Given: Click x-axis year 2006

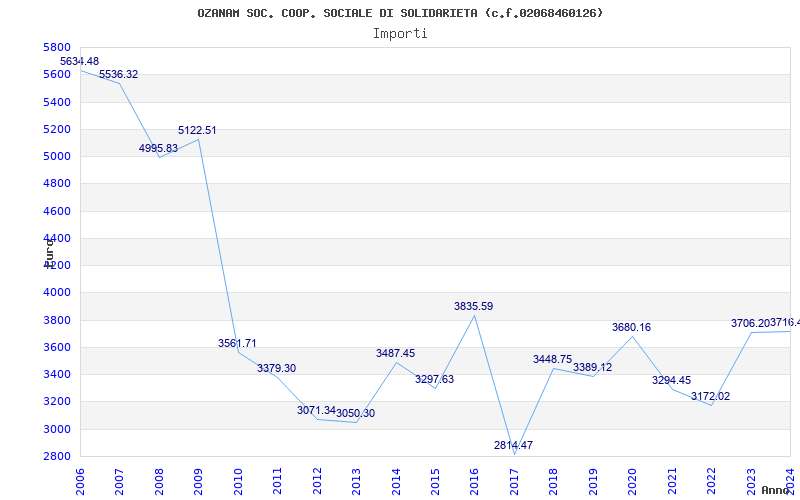Looking at the screenshot, I should [x=81, y=481].
